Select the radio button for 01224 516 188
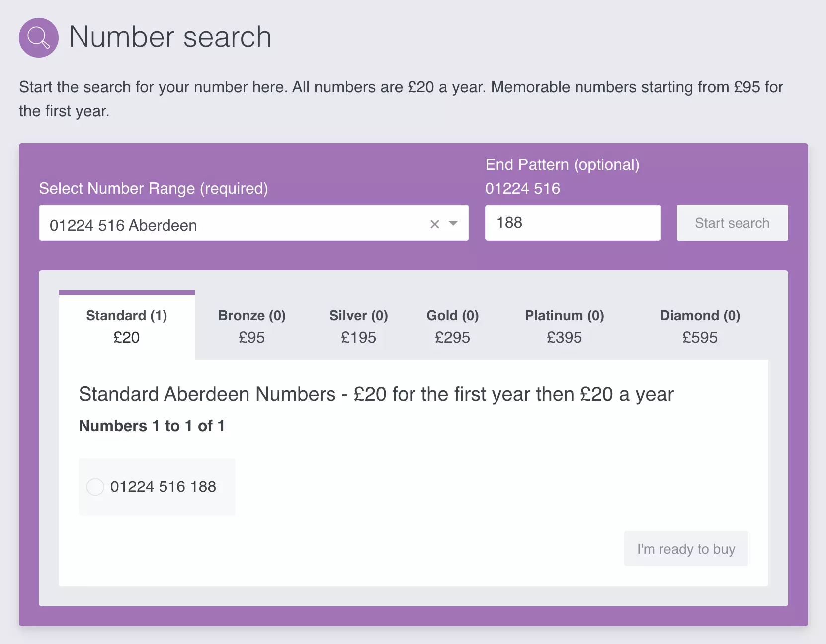Screen dimensions: 826x644 click(x=95, y=487)
